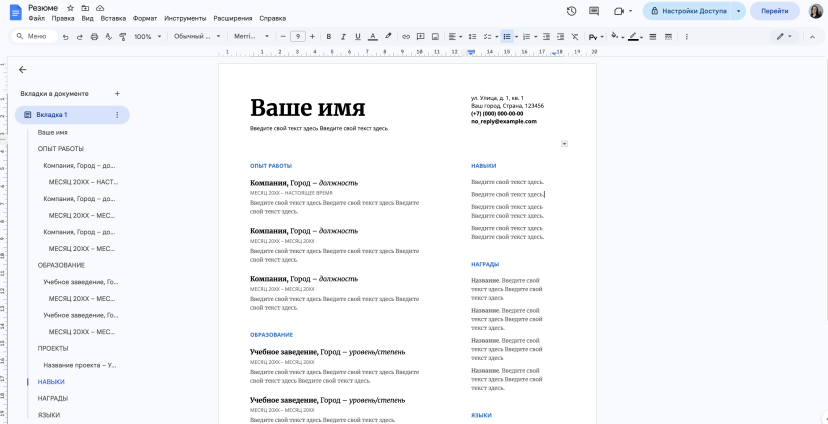Screen dimensions: 828x424
Task: Open the Расширения menu
Action: [x=232, y=18]
